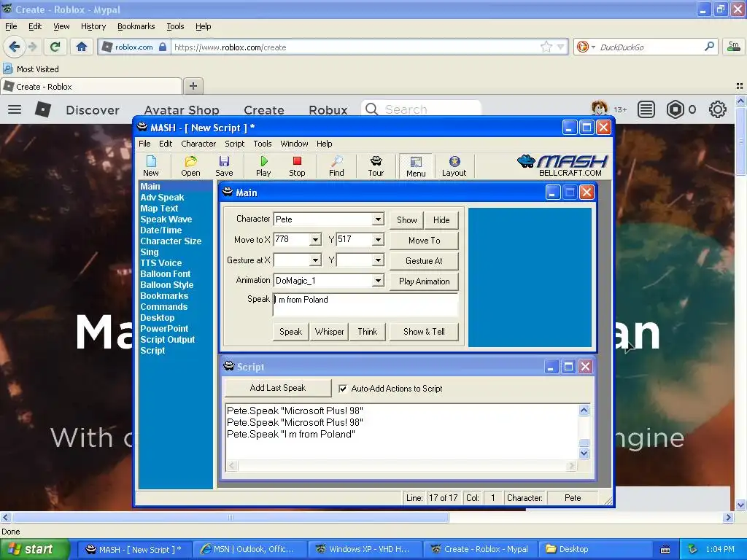The image size is (747, 560).
Task: Open the MASH File menu
Action: click(144, 144)
